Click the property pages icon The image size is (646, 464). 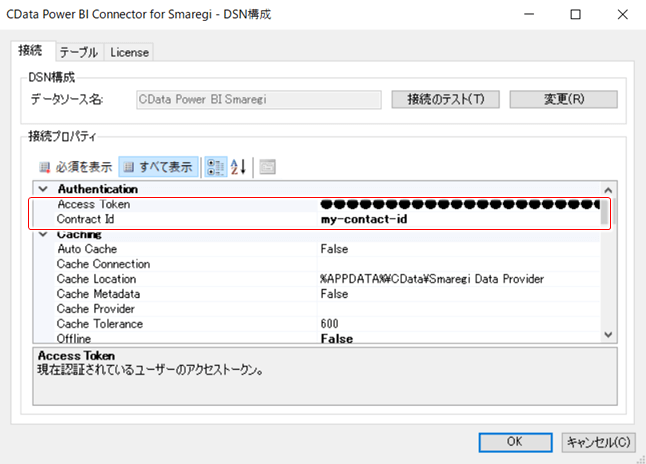pyautogui.click(x=267, y=167)
